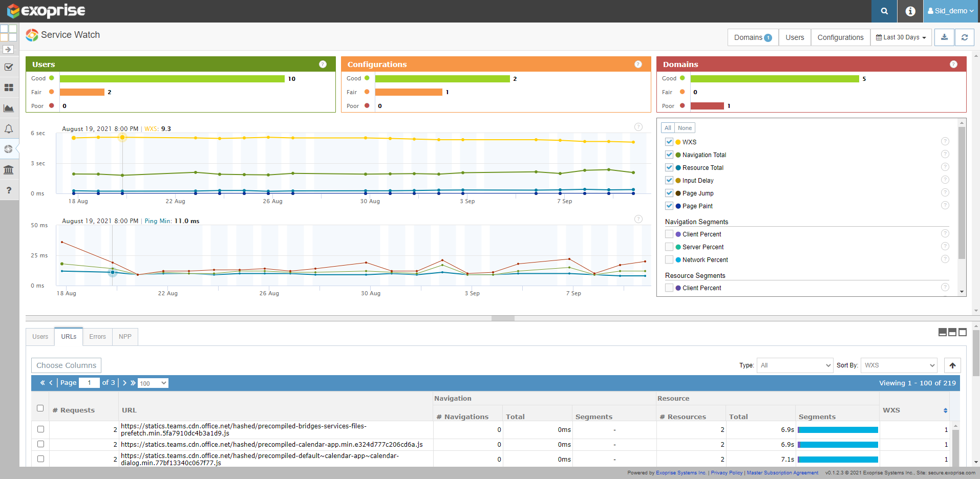Click the info icon next to search

pos(910,11)
